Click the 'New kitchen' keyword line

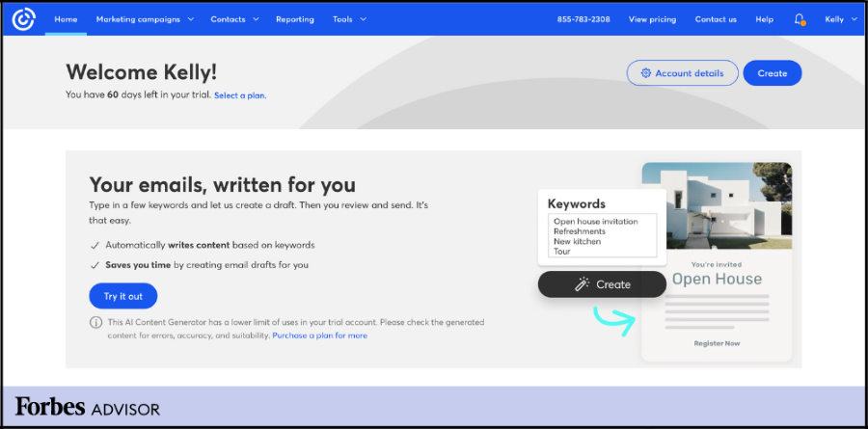578,241
